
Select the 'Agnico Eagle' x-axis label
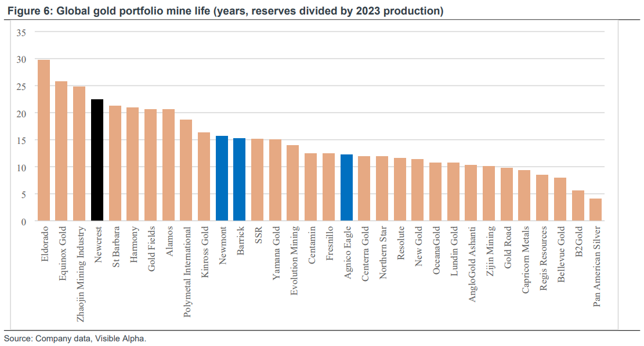pos(348,253)
